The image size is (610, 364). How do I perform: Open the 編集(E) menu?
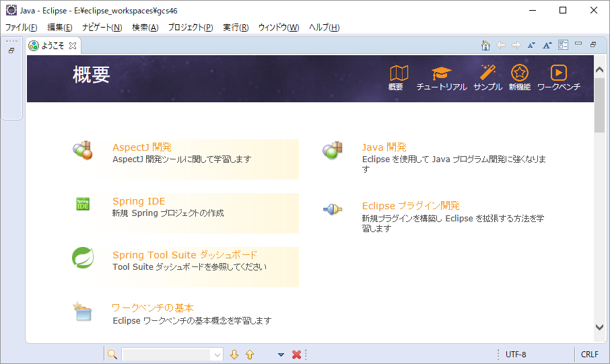click(60, 27)
